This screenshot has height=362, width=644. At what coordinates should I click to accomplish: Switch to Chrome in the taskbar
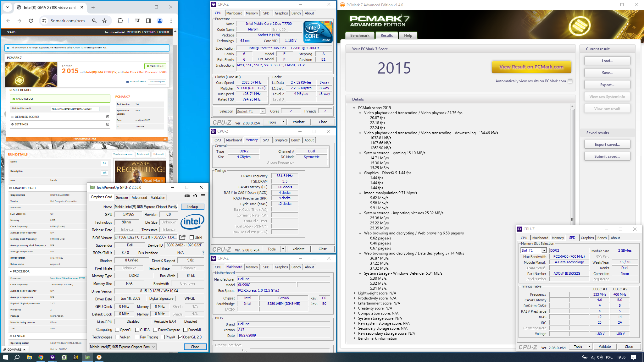click(41, 357)
